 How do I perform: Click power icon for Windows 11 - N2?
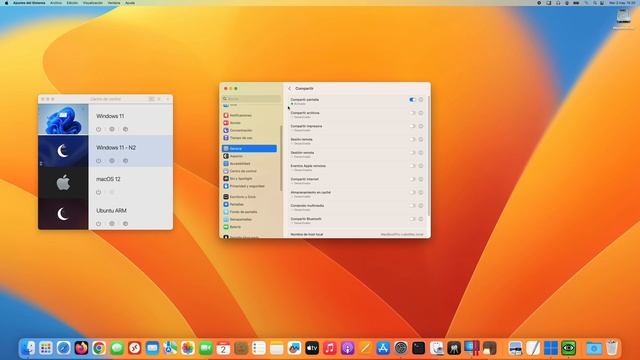pyautogui.click(x=98, y=161)
